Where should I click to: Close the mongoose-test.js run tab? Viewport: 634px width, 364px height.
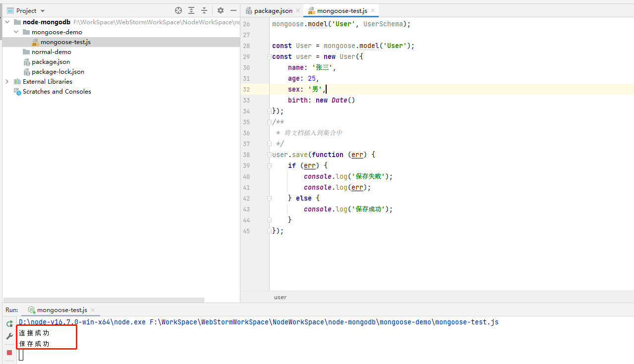pos(93,310)
